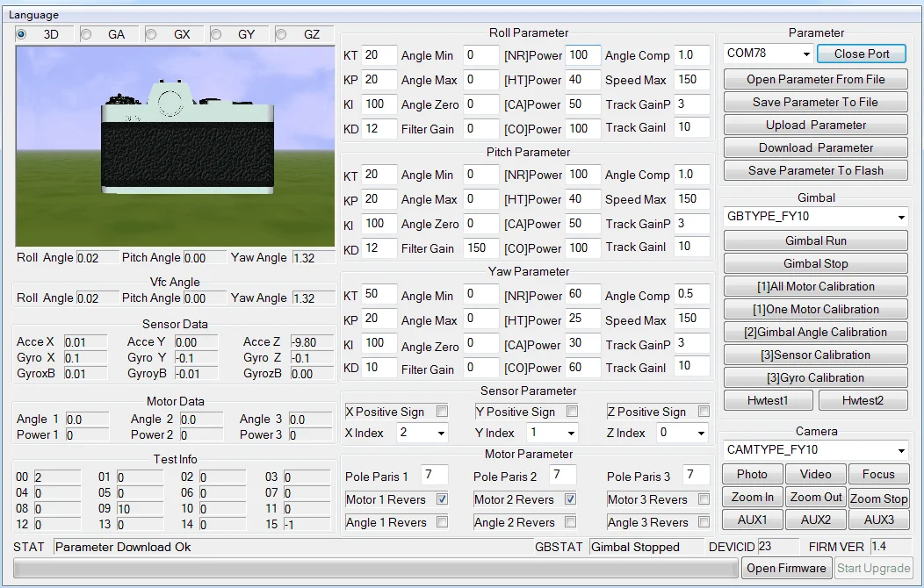Click Save Parameter To Flash
The image size is (924, 588).
816,170
